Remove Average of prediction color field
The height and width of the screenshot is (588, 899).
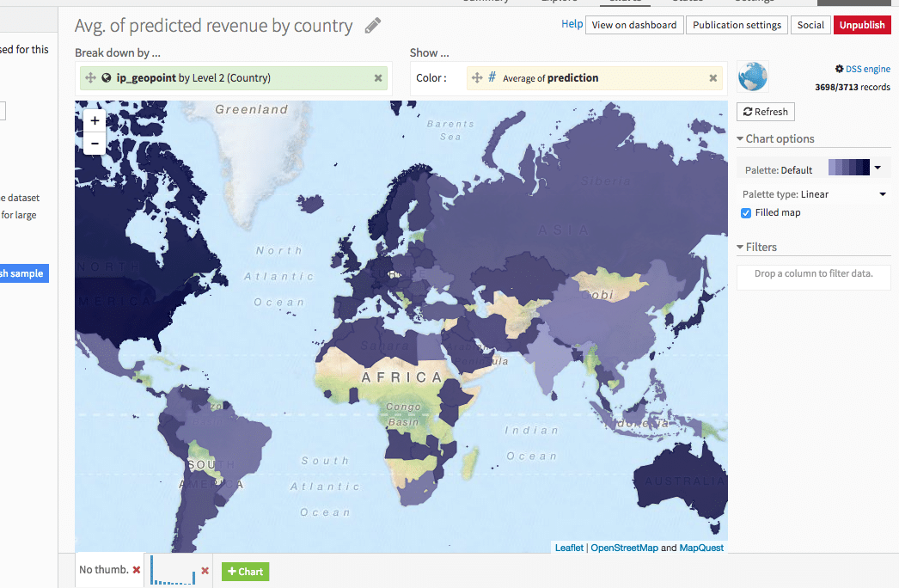pos(712,78)
